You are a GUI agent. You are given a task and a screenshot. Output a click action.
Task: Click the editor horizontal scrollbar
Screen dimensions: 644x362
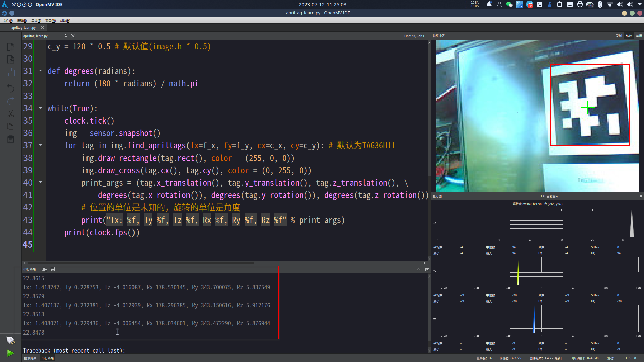[x=225, y=263]
